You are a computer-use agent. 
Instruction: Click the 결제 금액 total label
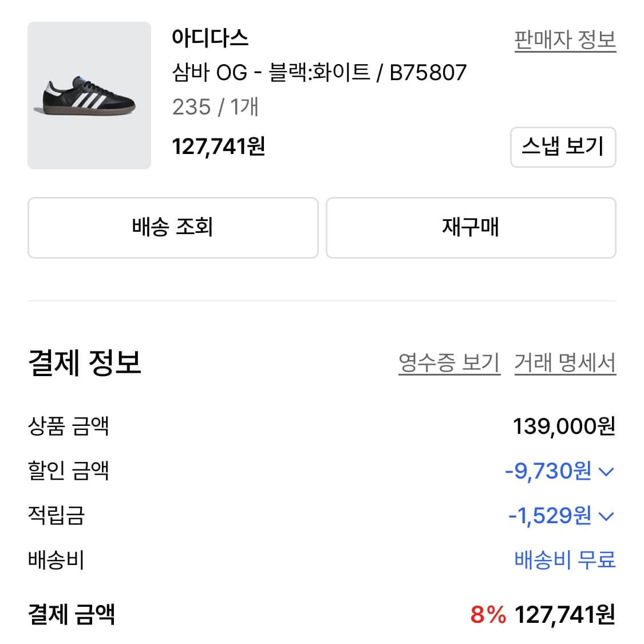click(72, 614)
